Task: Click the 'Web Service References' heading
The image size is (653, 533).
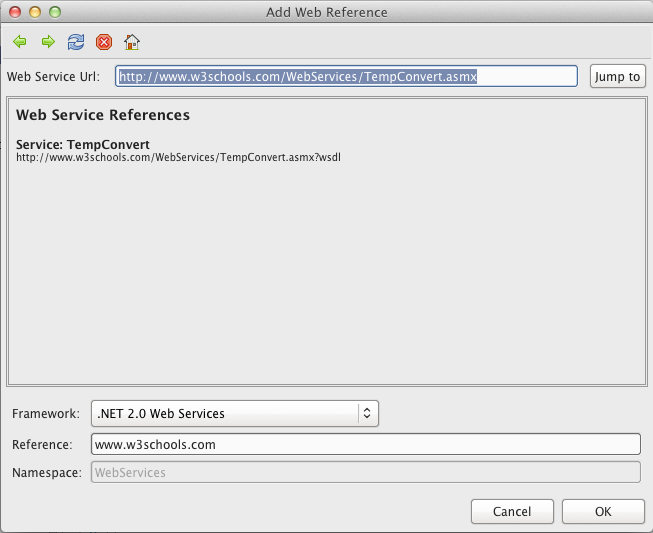Action: (x=103, y=115)
